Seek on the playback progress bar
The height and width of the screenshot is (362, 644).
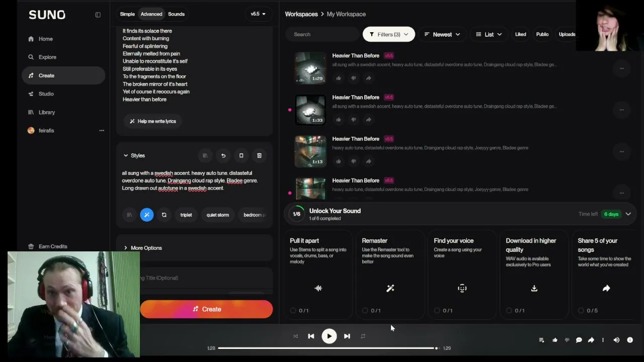[x=328, y=348]
